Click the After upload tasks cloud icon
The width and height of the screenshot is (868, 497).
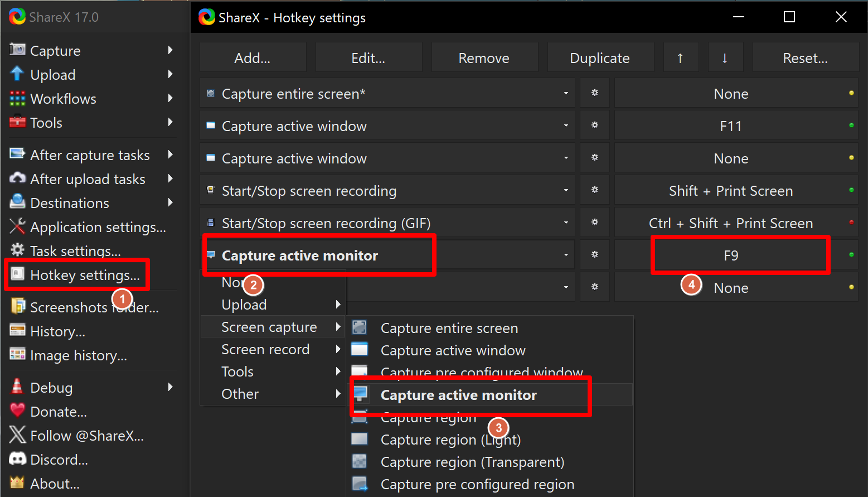pyautogui.click(x=17, y=178)
